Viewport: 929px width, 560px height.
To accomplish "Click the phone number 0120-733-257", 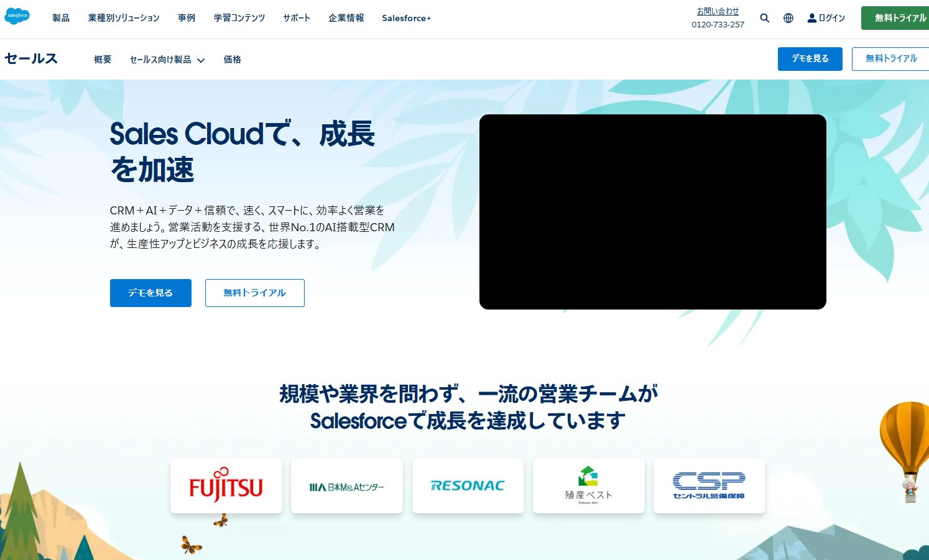I will 718,25.
